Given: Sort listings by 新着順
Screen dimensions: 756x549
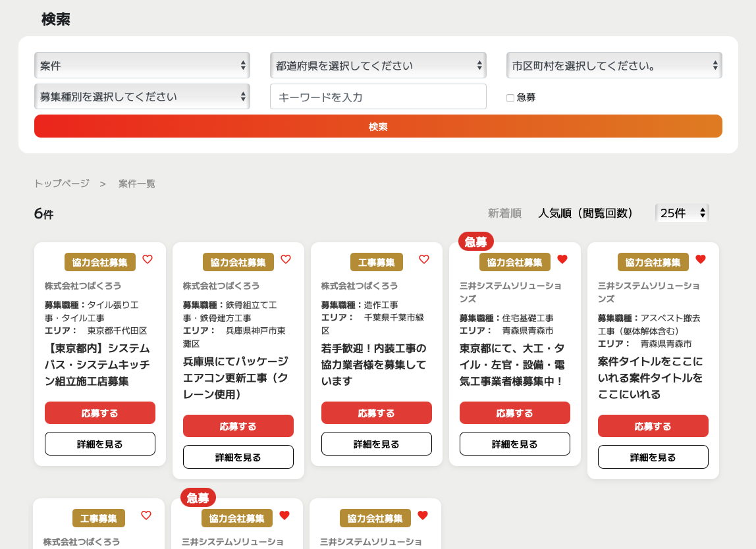Looking at the screenshot, I should [504, 213].
